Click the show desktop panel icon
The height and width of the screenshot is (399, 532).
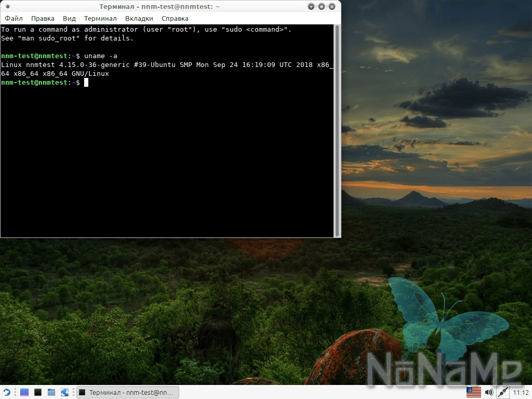(x=24, y=393)
